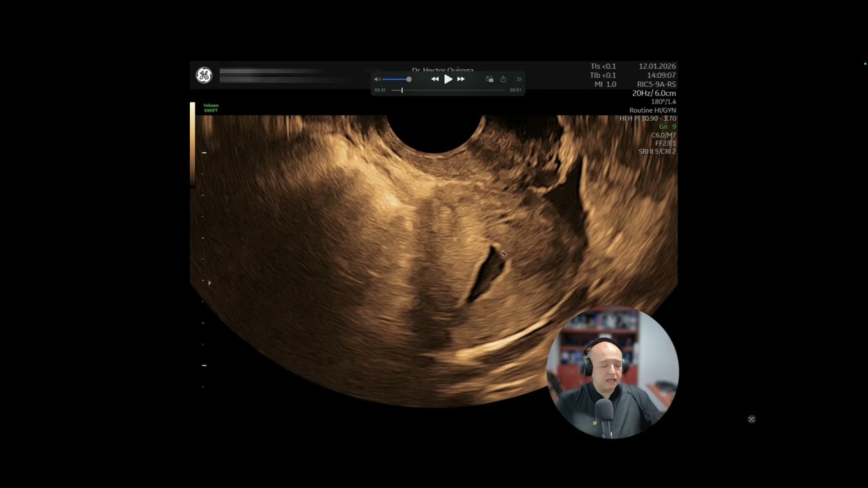Click the time 14:09:07

click(x=661, y=75)
